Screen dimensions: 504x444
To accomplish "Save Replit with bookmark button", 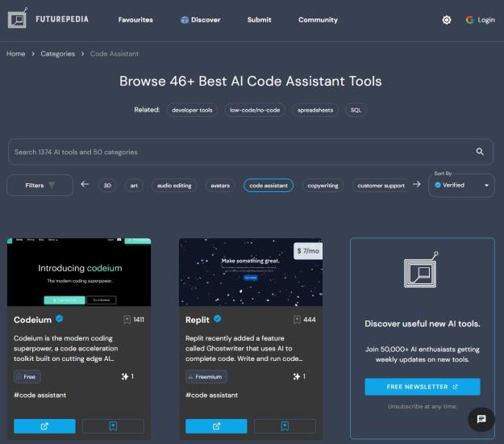I will (x=285, y=426).
